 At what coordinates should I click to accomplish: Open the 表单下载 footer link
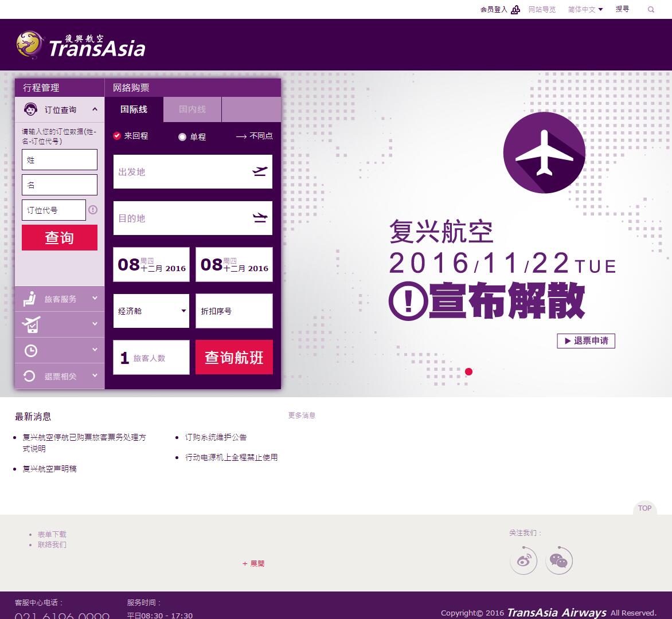click(x=52, y=534)
